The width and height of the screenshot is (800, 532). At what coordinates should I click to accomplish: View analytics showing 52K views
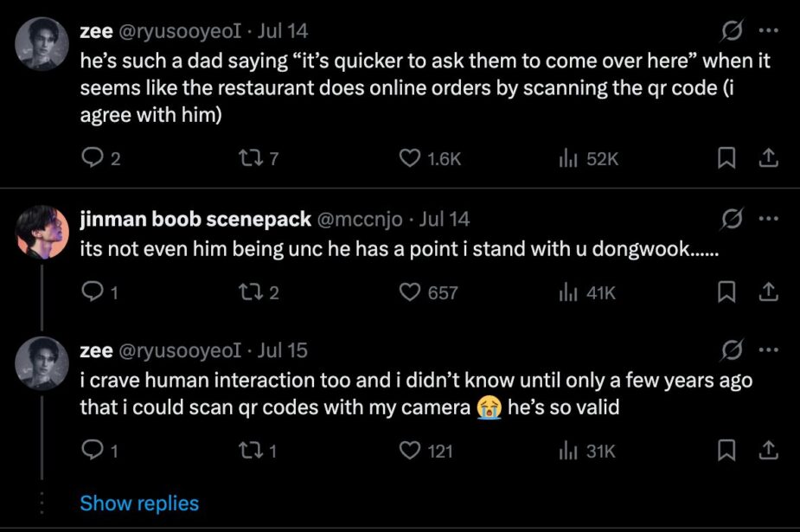coord(589,158)
